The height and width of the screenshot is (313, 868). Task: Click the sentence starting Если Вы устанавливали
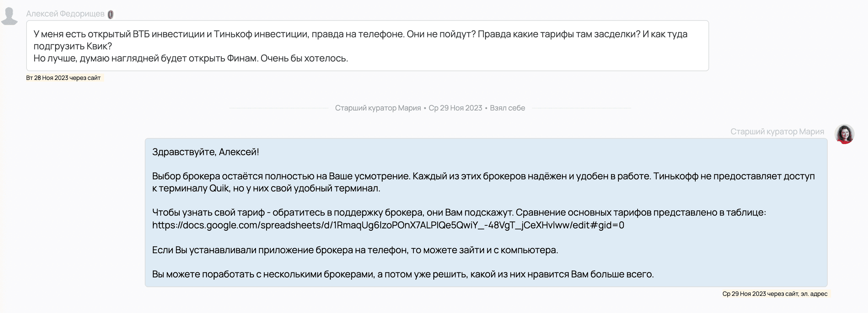(x=355, y=250)
